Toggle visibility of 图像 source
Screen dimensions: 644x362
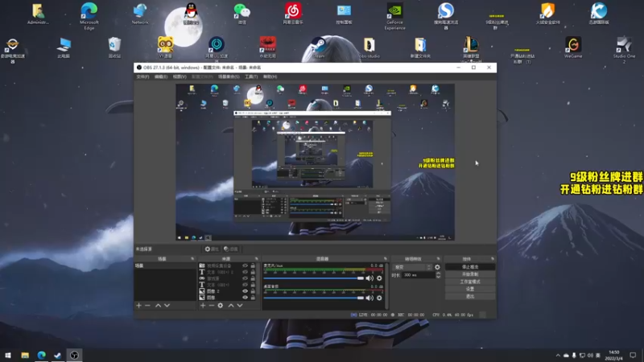point(246,297)
